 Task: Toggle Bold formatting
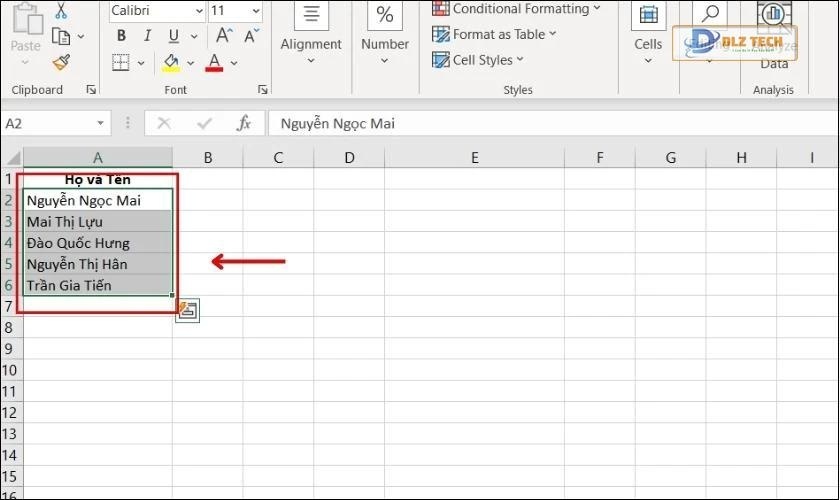point(122,36)
